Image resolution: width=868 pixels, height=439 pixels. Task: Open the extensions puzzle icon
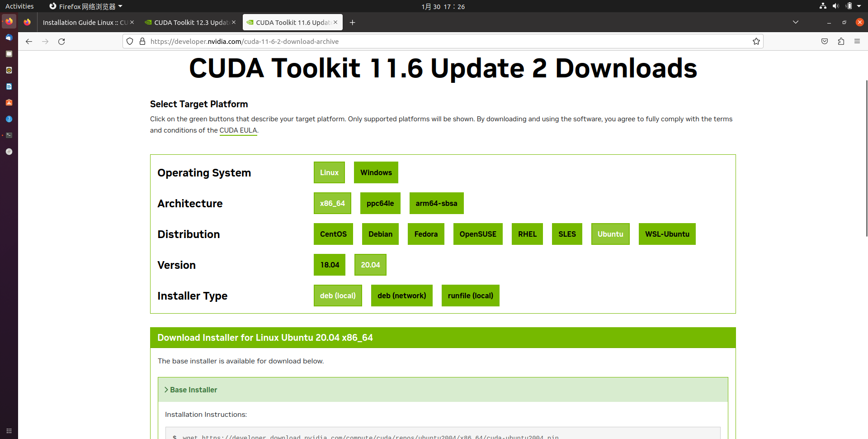pos(841,42)
